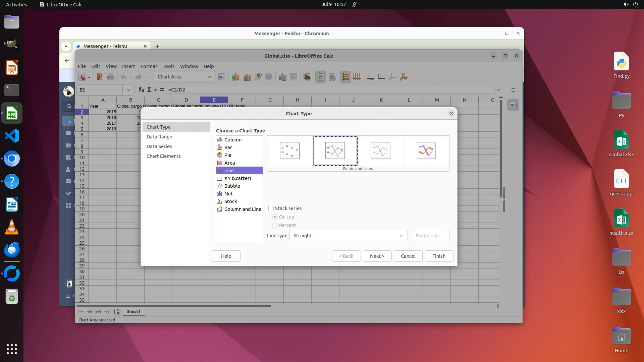The height and width of the screenshot is (362, 644).
Task: Click the Vertical Grids toolbar icon
Action: (x=357, y=77)
